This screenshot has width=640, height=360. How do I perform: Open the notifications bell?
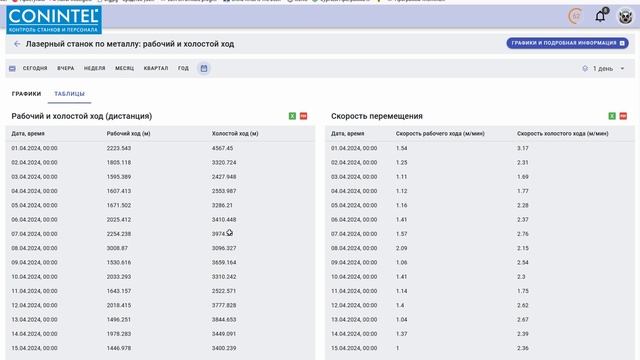tap(600, 16)
